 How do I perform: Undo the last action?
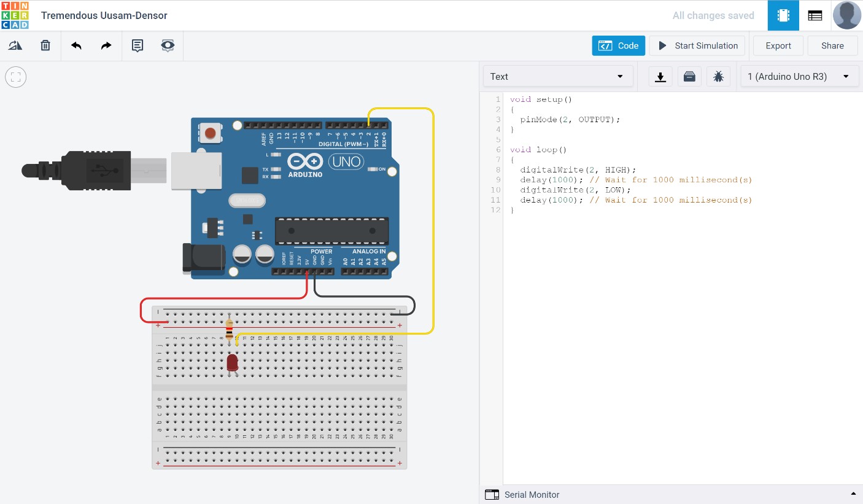[x=77, y=45]
